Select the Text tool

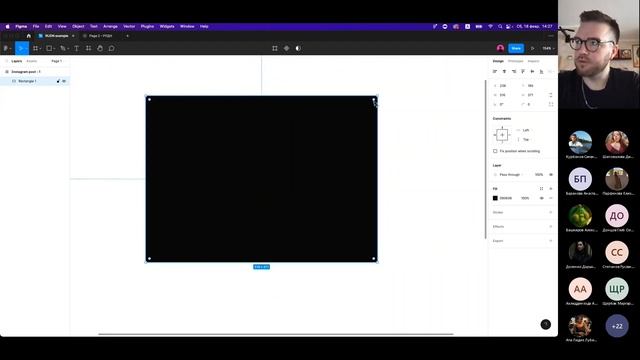coord(76,48)
